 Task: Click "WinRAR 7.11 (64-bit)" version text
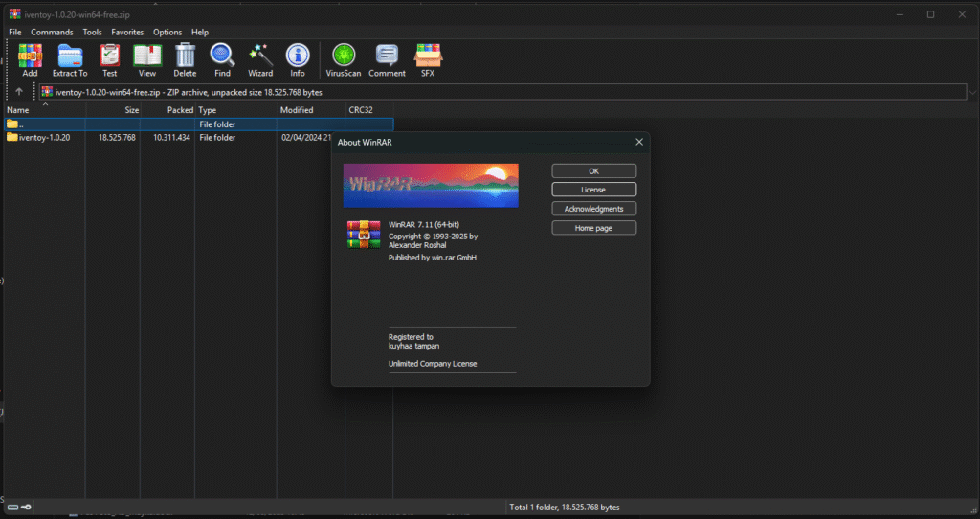pos(424,224)
